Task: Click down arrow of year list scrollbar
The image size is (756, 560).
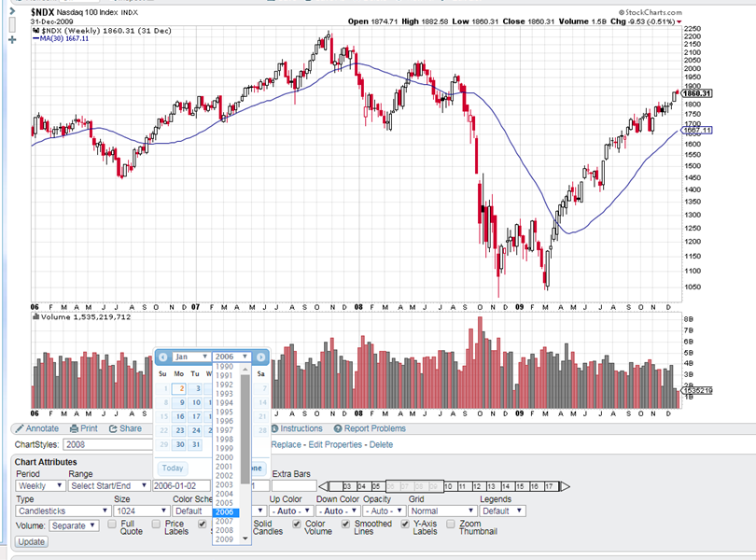Action: click(245, 539)
